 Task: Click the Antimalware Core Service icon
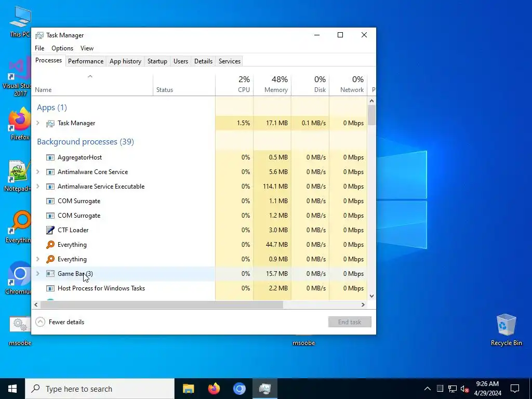[x=50, y=172]
